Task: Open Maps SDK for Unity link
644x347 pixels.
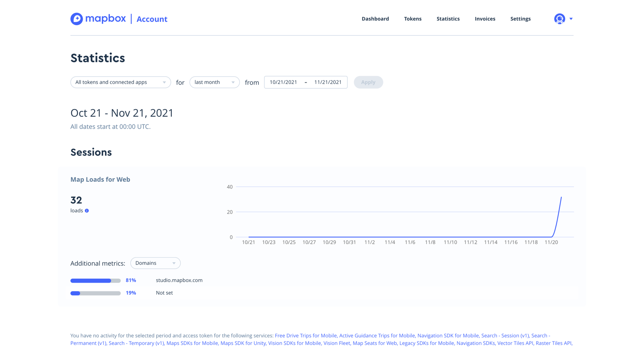Action: [x=243, y=343]
